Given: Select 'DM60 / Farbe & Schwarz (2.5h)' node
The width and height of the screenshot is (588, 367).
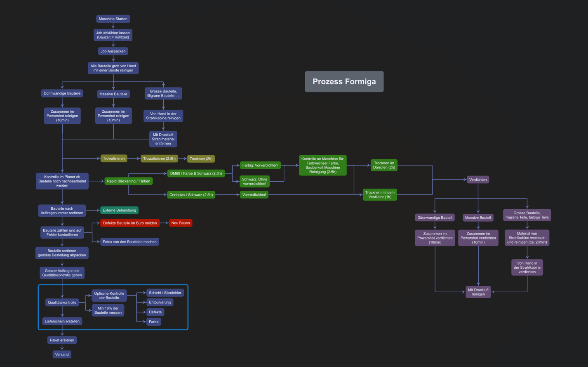Looking at the screenshot, I should click(196, 173).
